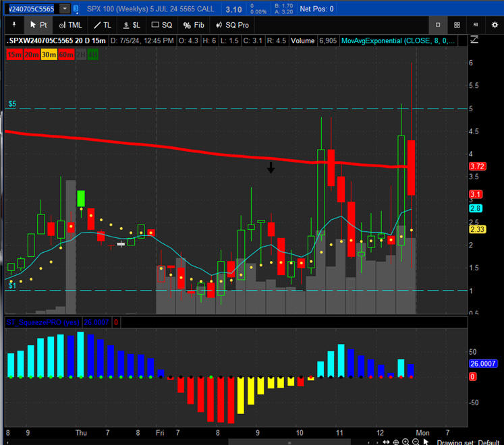Switch to four-chart grid layout
The image size is (504, 445).
tap(457, 25)
